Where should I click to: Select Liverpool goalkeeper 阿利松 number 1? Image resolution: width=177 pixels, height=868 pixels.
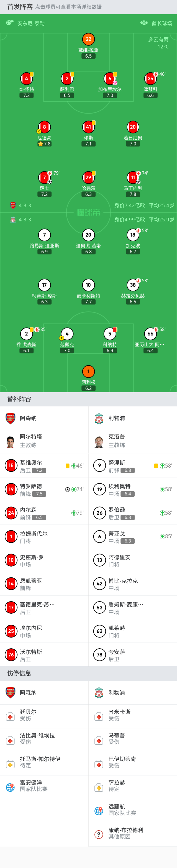[x=88, y=371]
